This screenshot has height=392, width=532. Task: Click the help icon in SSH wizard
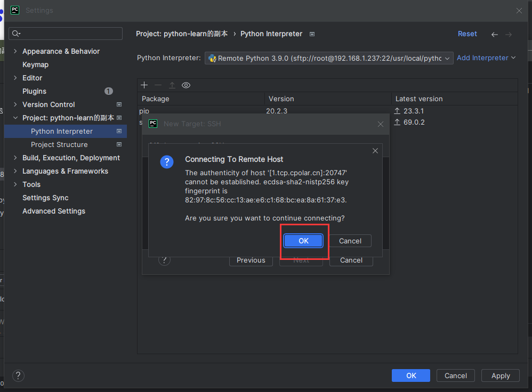coord(165,260)
